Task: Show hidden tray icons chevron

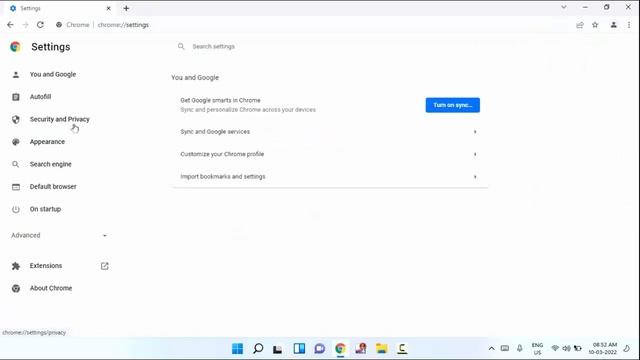Action: 492,349
